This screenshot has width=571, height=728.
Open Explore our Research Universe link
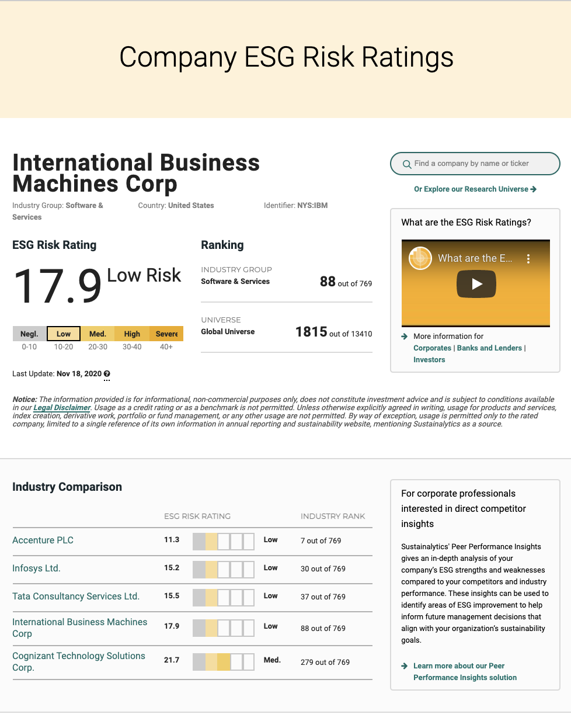(475, 189)
